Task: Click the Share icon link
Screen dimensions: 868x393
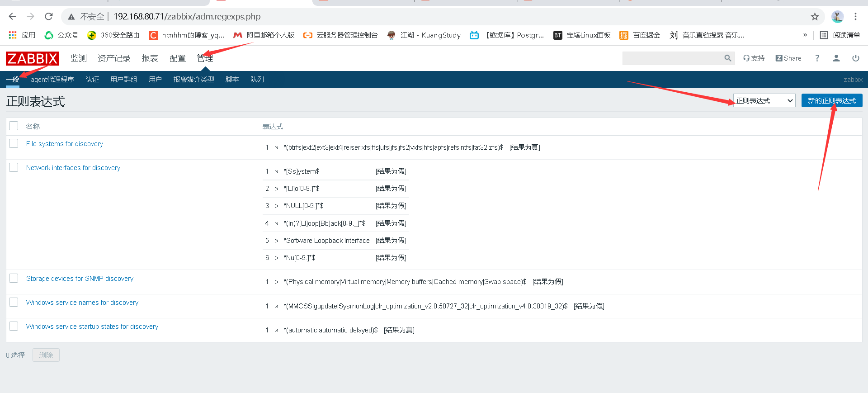Action: click(x=788, y=58)
